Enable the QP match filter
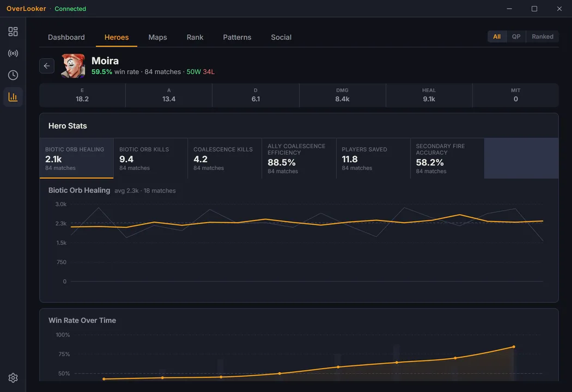 516,36
